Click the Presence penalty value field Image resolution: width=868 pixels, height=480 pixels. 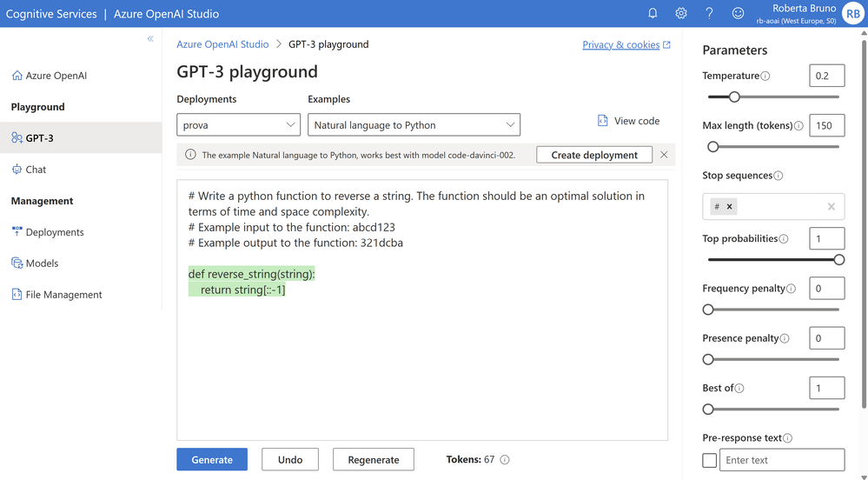[x=827, y=338]
